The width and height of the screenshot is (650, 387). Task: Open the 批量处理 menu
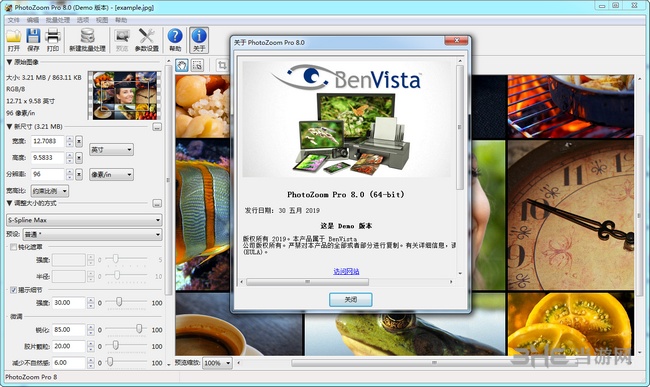[58, 20]
